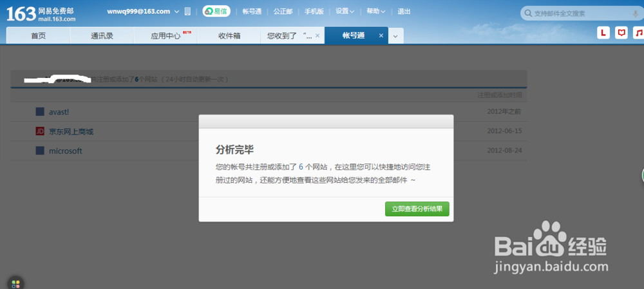Viewport: 644px width, 289px height.
Task: Switch to the 通讯录 tab
Action: coord(102,35)
